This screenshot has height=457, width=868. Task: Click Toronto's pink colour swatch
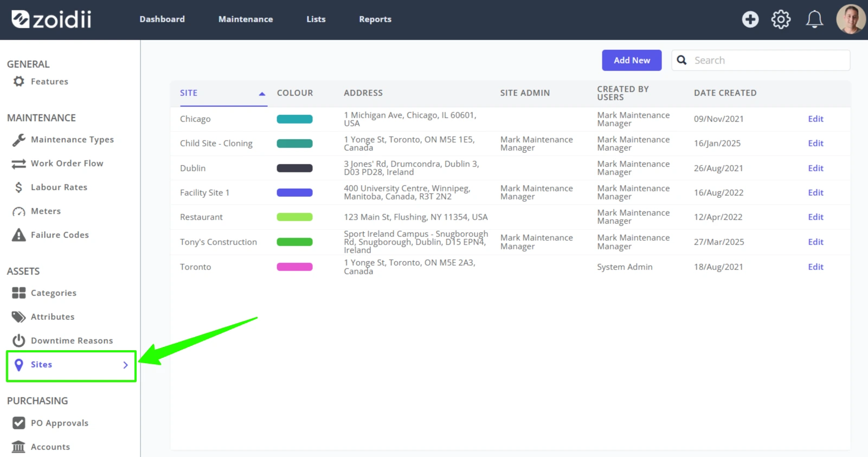click(x=294, y=267)
